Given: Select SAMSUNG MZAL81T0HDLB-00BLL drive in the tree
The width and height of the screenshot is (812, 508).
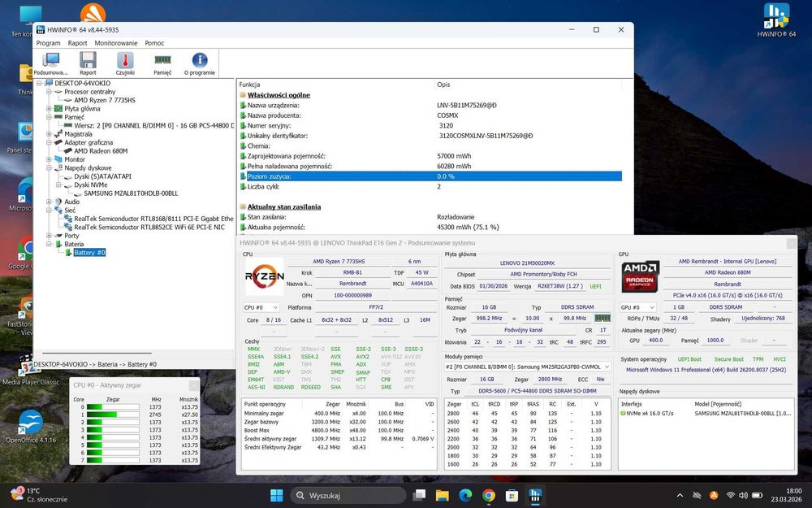Looking at the screenshot, I should 131,193.
